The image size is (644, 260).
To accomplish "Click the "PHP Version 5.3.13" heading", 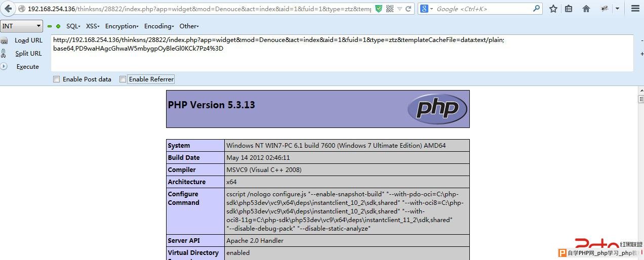I will (212, 105).
